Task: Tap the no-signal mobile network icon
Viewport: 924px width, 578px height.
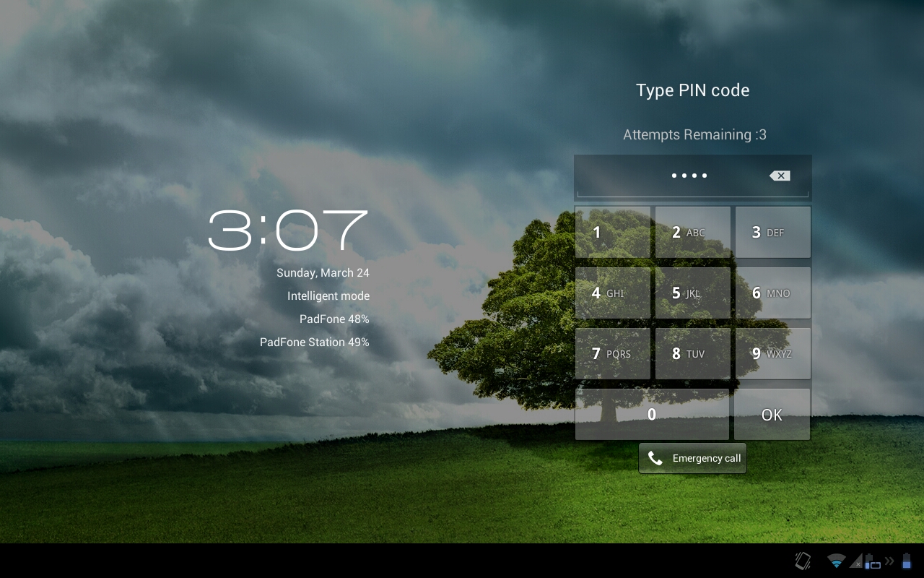Action: pyautogui.click(x=856, y=561)
